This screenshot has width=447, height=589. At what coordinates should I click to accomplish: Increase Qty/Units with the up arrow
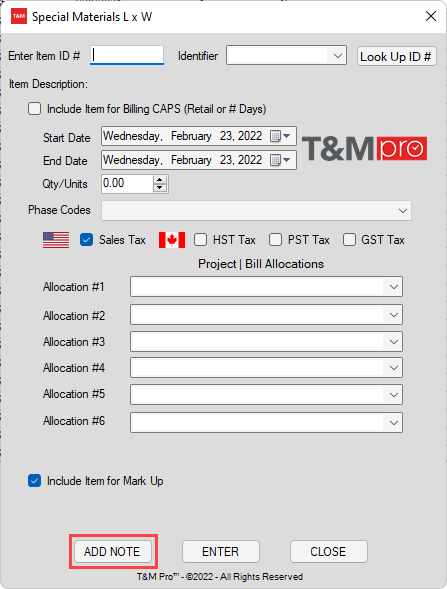point(160,180)
